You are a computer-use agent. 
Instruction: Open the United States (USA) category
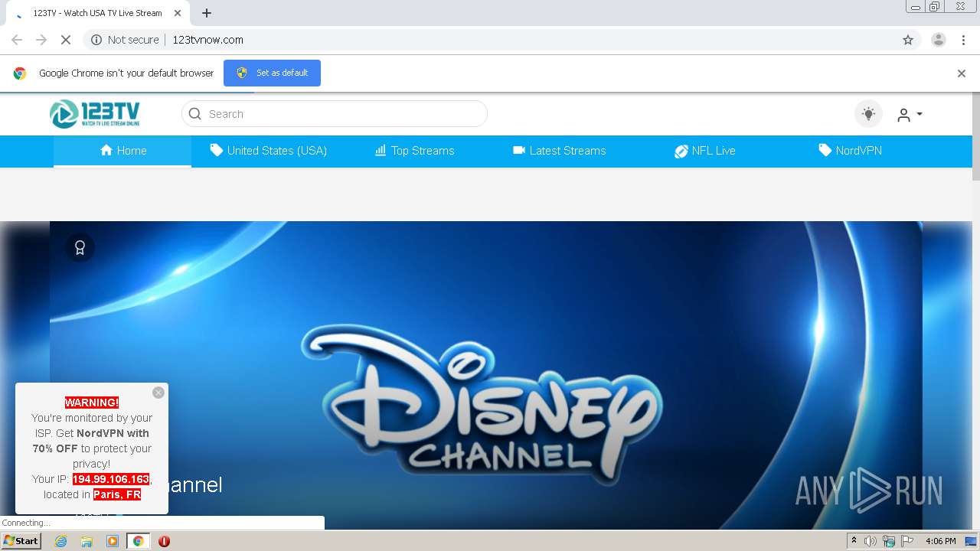click(269, 151)
